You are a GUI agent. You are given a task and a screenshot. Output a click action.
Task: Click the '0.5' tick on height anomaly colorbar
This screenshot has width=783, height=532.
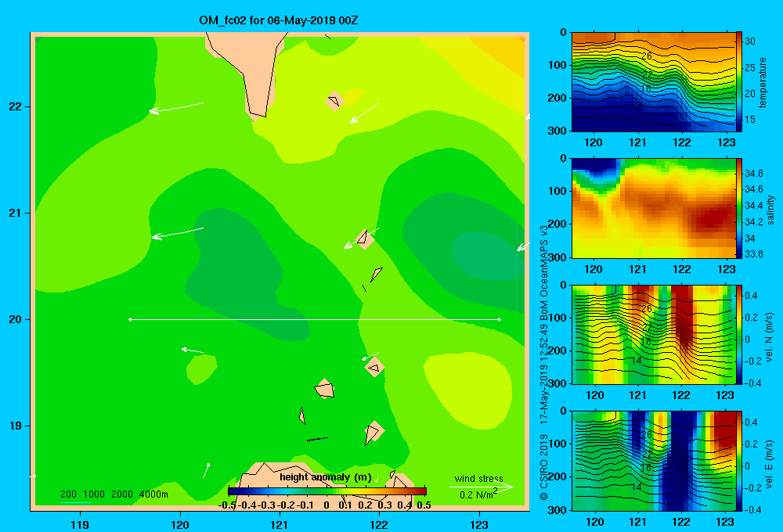pyautogui.click(x=424, y=505)
